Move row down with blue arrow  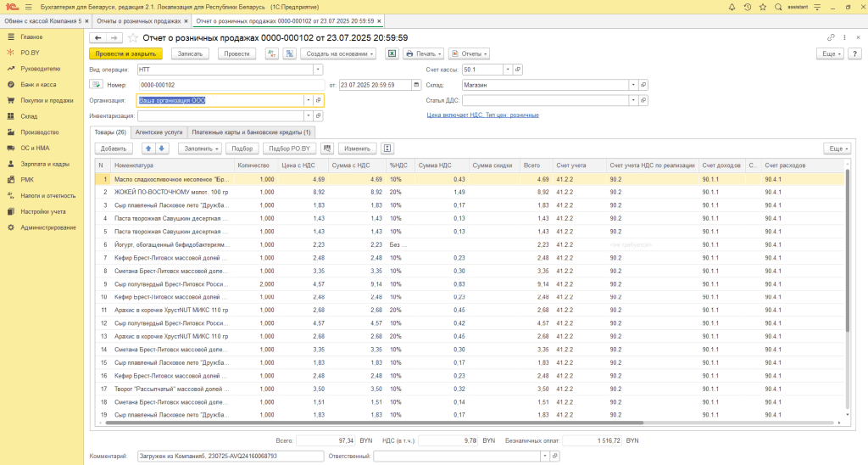tap(162, 148)
